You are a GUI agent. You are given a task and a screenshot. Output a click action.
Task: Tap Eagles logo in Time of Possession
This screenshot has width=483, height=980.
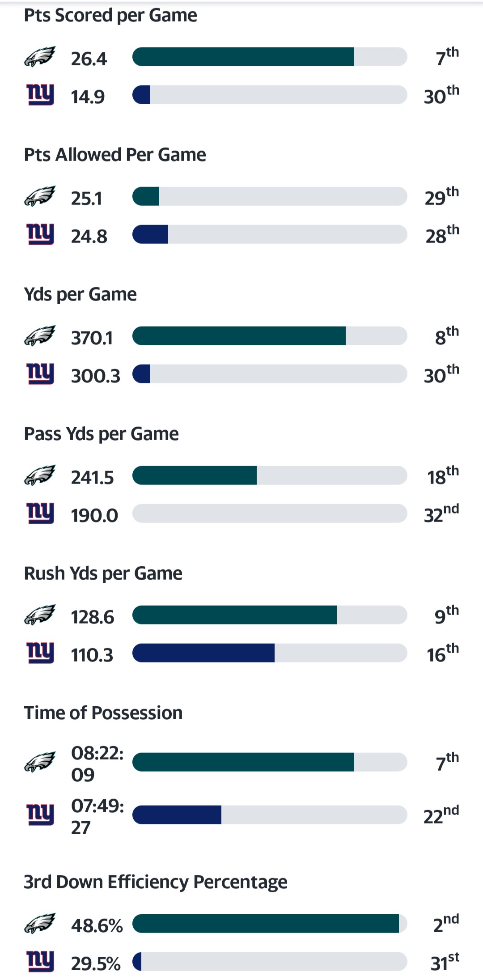click(40, 762)
